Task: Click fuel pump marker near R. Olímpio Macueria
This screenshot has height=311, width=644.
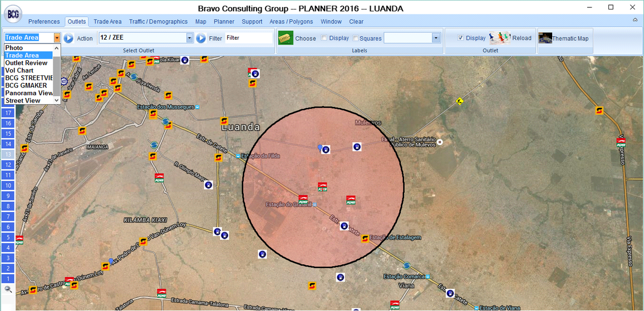Action: tap(209, 185)
